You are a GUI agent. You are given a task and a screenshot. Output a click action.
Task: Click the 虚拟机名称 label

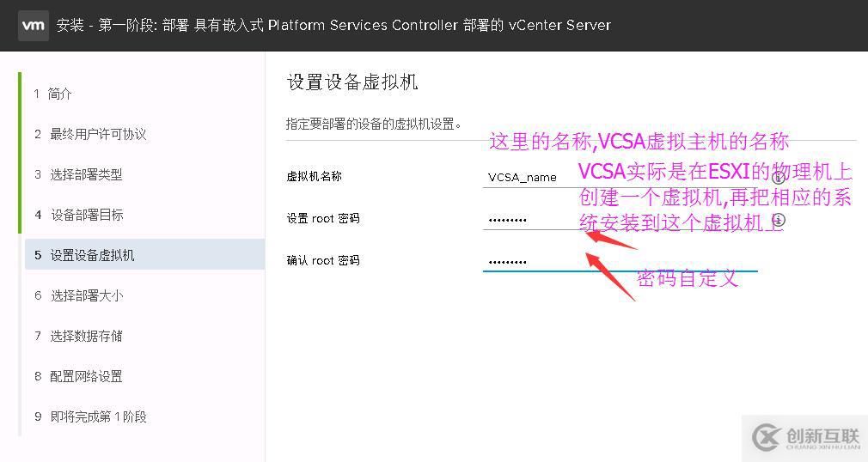pos(314,176)
